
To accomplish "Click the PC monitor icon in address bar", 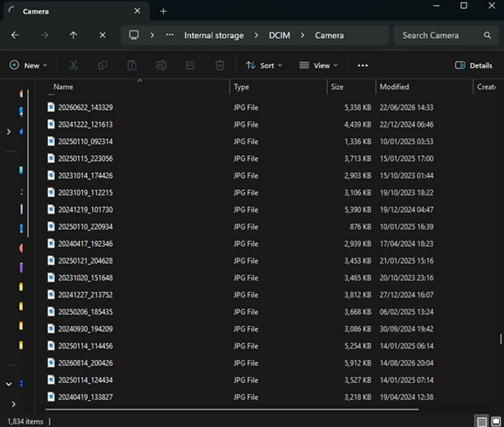I will point(134,35).
